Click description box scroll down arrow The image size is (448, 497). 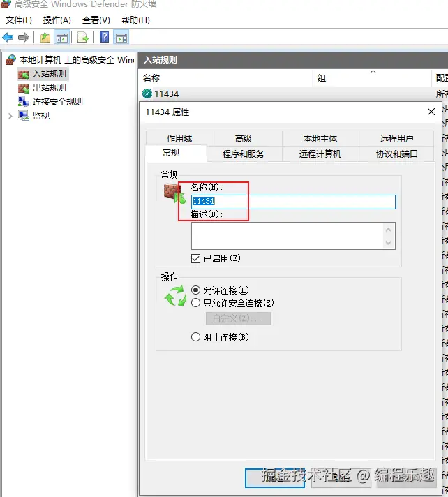click(x=389, y=243)
